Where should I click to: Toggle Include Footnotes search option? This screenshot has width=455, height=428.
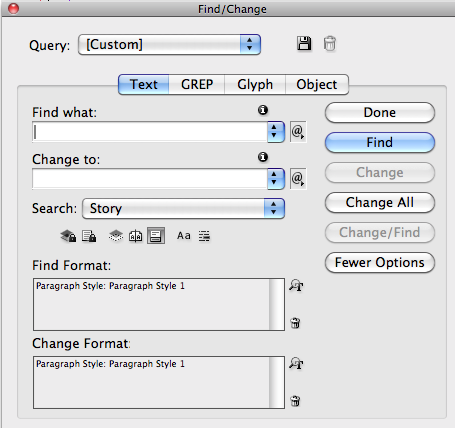pyautogui.click(x=156, y=236)
